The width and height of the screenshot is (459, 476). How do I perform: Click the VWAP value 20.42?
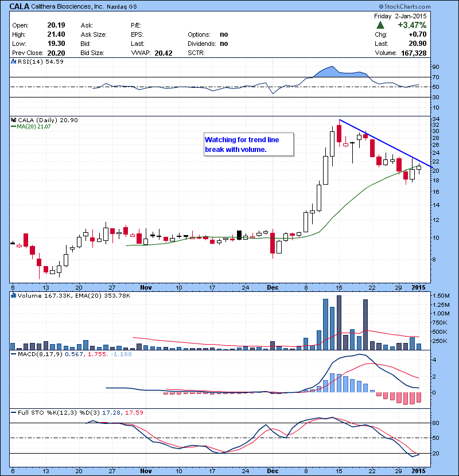click(x=164, y=53)
